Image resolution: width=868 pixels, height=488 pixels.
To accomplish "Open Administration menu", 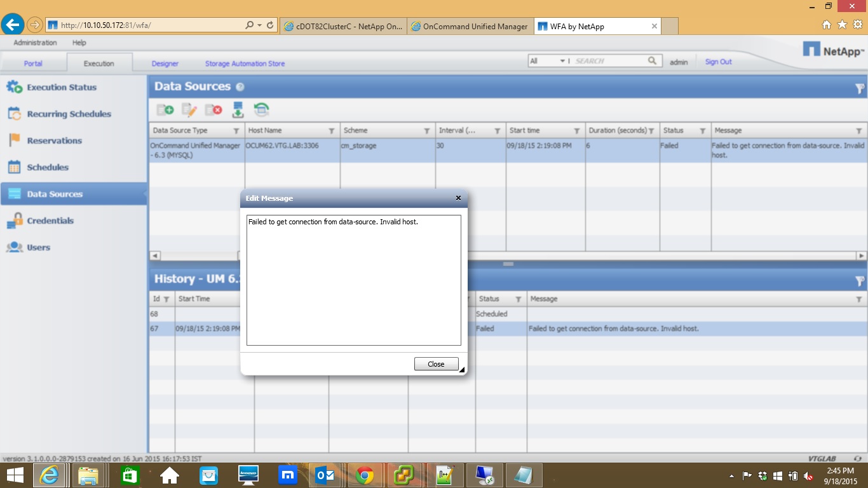I will point(35,43).
